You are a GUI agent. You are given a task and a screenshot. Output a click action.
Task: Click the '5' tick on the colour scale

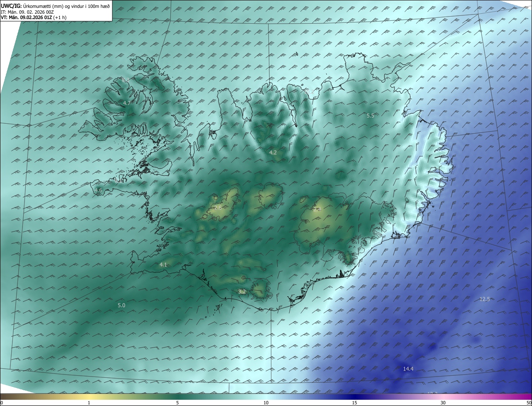point(177,403)
